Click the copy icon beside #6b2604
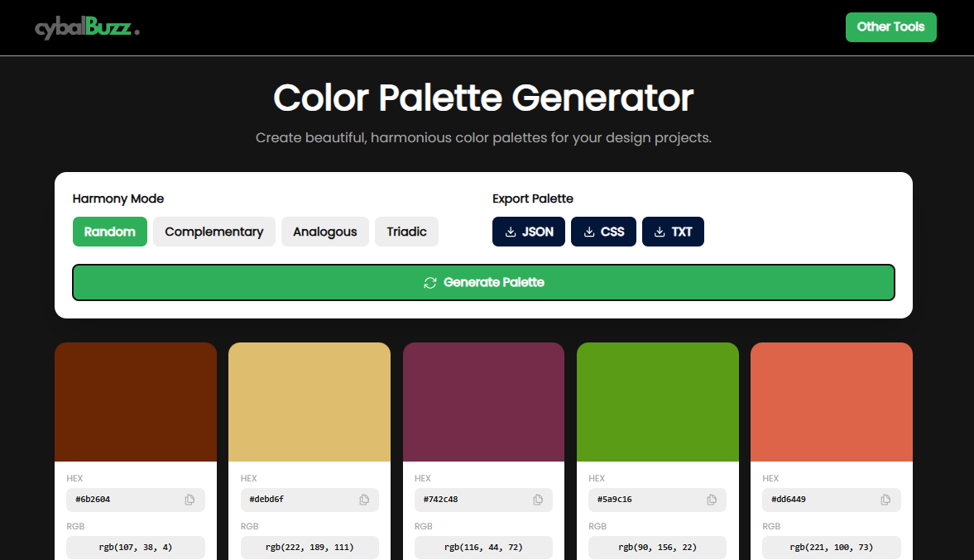974x560 pixels. coord(190,500)
